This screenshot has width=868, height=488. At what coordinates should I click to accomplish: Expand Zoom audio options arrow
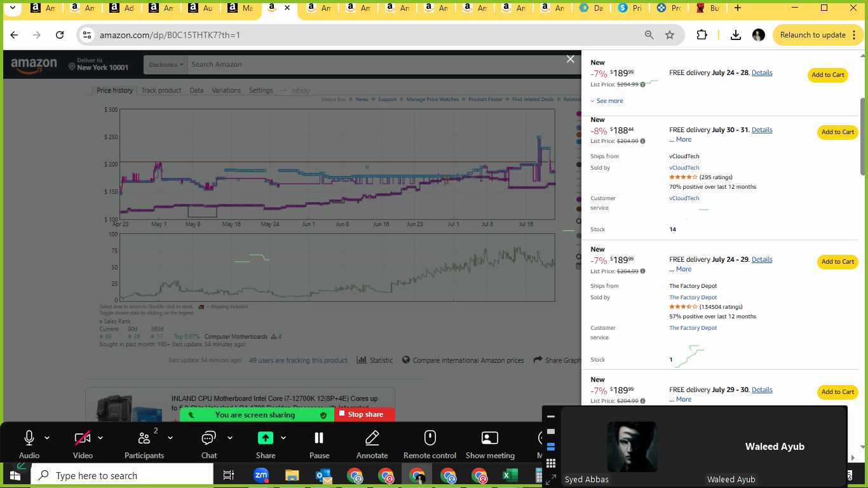click(47, 438)
